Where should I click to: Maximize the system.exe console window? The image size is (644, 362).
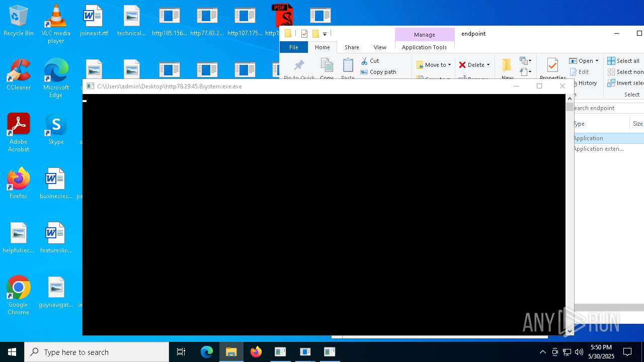(x=539, y=86)
